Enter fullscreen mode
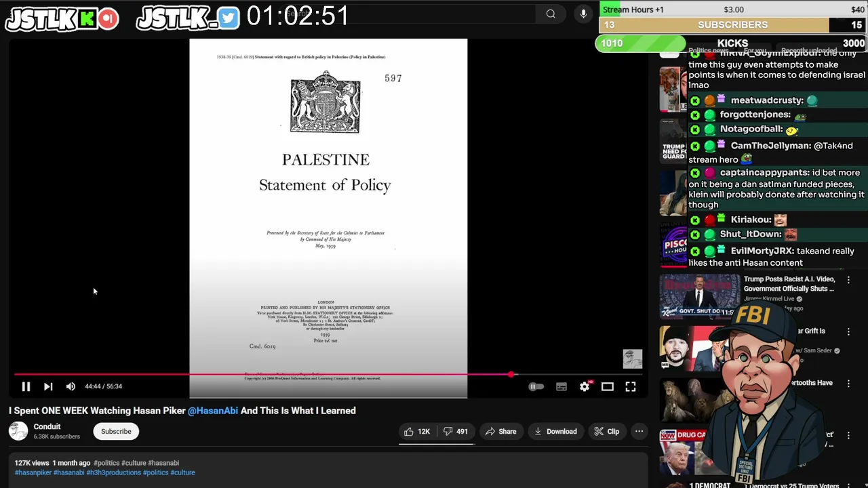 pos(631,386)
